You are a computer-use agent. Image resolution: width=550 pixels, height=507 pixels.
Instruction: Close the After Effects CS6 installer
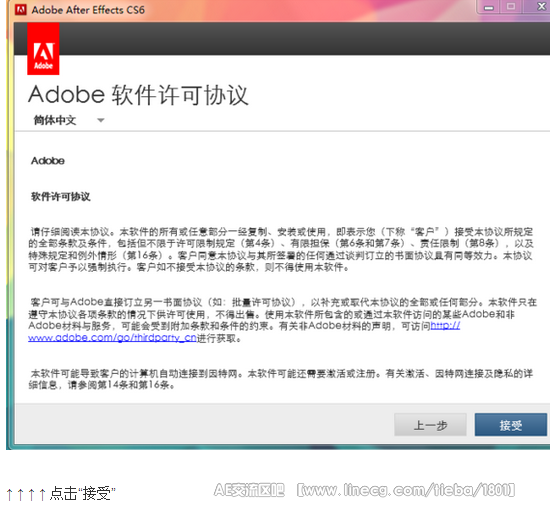click(540, 7)
